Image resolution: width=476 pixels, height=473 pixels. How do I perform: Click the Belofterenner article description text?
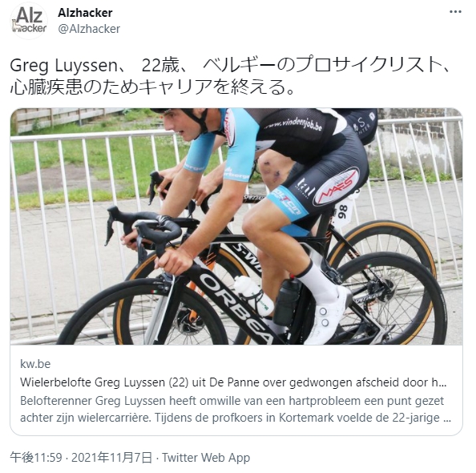click(236, 409)
